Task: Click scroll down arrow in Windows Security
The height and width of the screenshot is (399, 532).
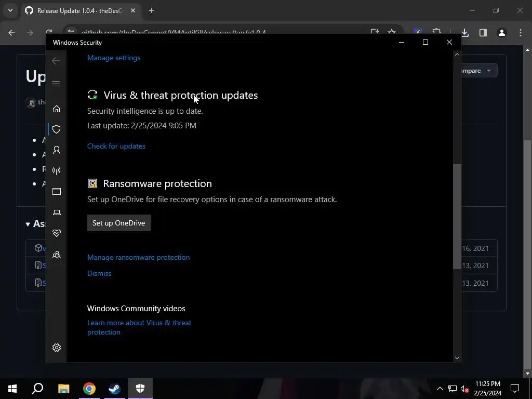Action: click(x=457, y=357)
